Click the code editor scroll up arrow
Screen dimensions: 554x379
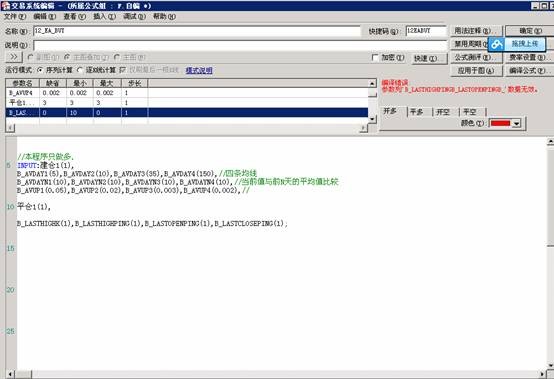click(550, 142)
